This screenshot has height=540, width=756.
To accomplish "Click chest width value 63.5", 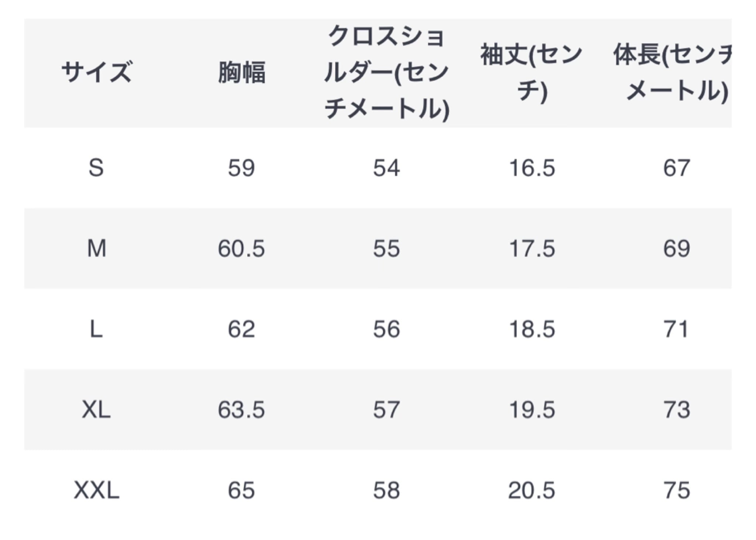I will coord(241,410).
